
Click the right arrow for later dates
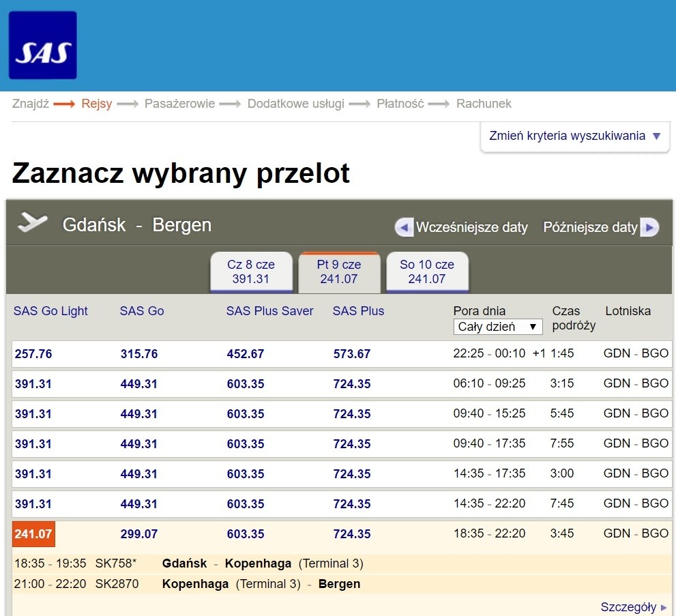(649, 227)
